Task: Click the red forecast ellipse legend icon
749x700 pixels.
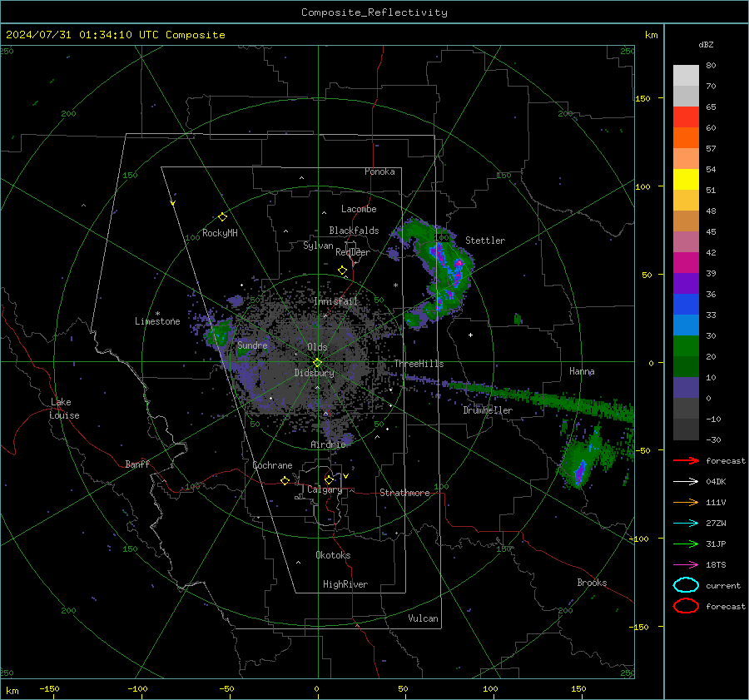Action: [686, 606]
